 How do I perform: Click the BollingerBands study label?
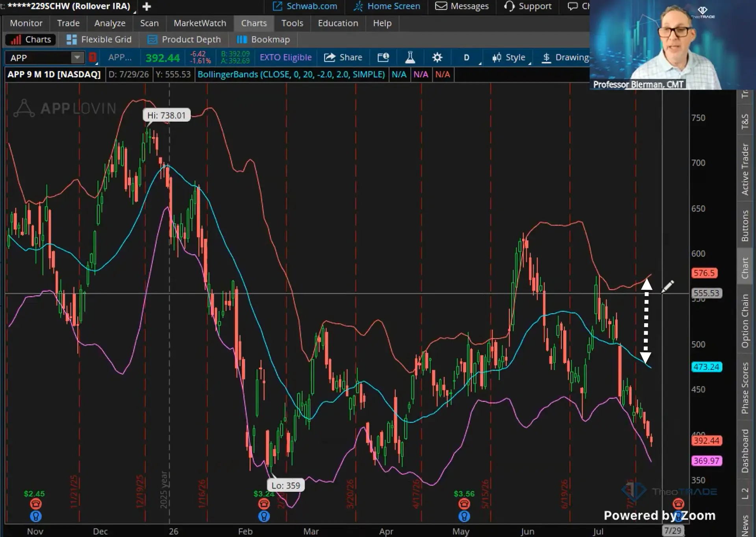291,74
